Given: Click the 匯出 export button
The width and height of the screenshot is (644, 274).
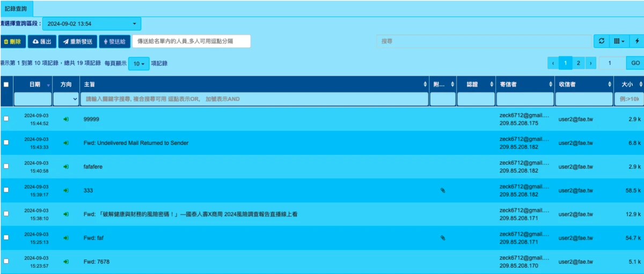Looking at the screenshot, I should click(x=42, y=41).
